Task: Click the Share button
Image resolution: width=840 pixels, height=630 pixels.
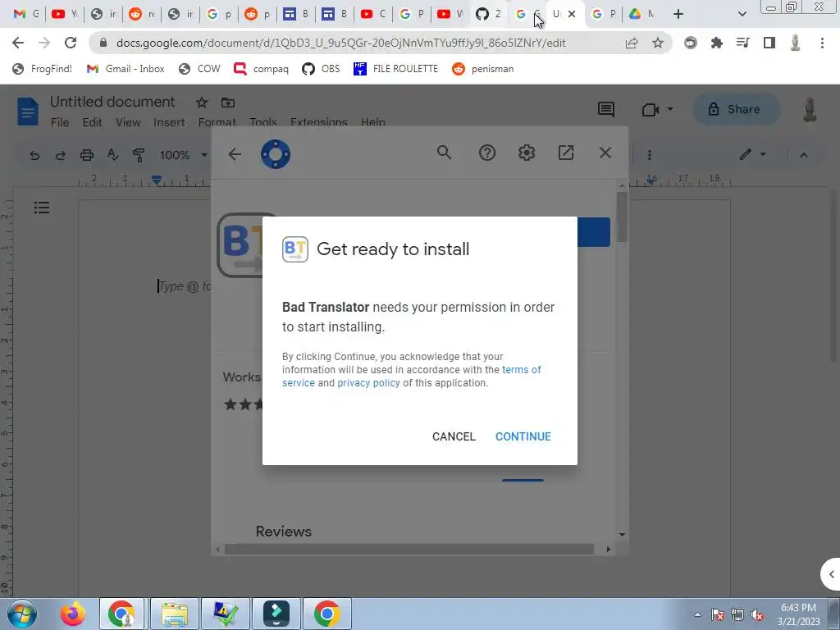Action: coord(736,109)
